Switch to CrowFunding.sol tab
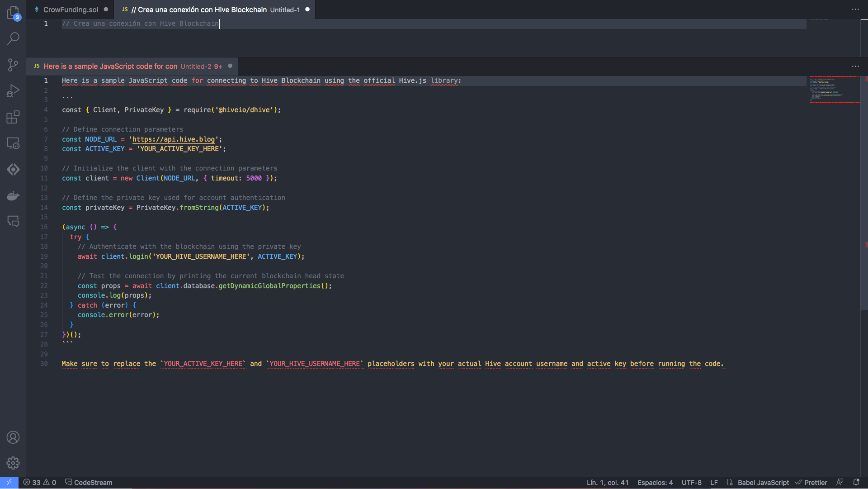 pos(71,9)
